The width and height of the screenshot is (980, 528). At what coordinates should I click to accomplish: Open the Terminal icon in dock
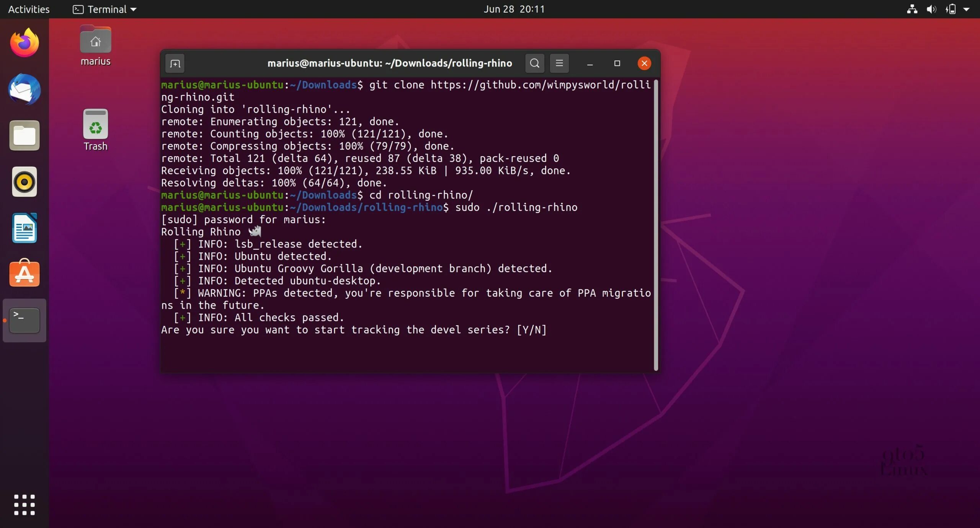[24, 319]
